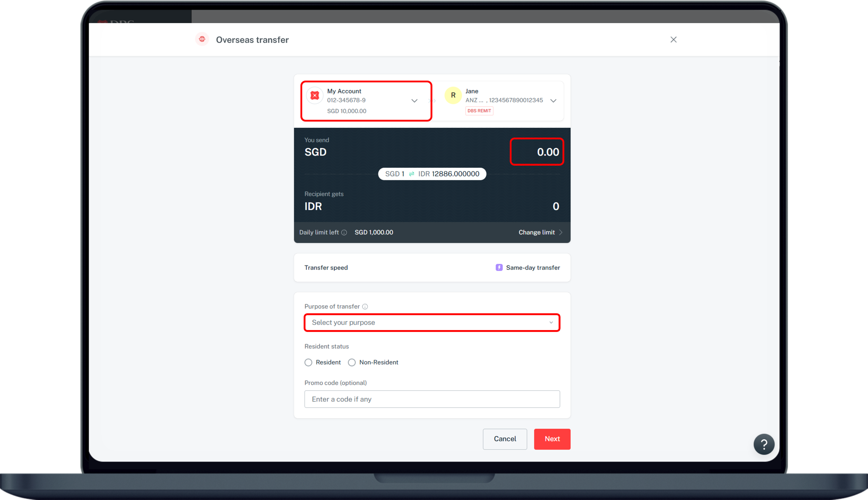The width and height of the screenshot is (868, 500).
Task: Open the help question mark bubble
Action: point(764,444)
